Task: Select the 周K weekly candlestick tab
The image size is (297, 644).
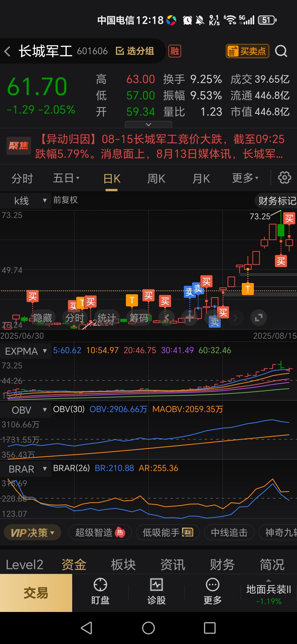Action: pos(156,179)
